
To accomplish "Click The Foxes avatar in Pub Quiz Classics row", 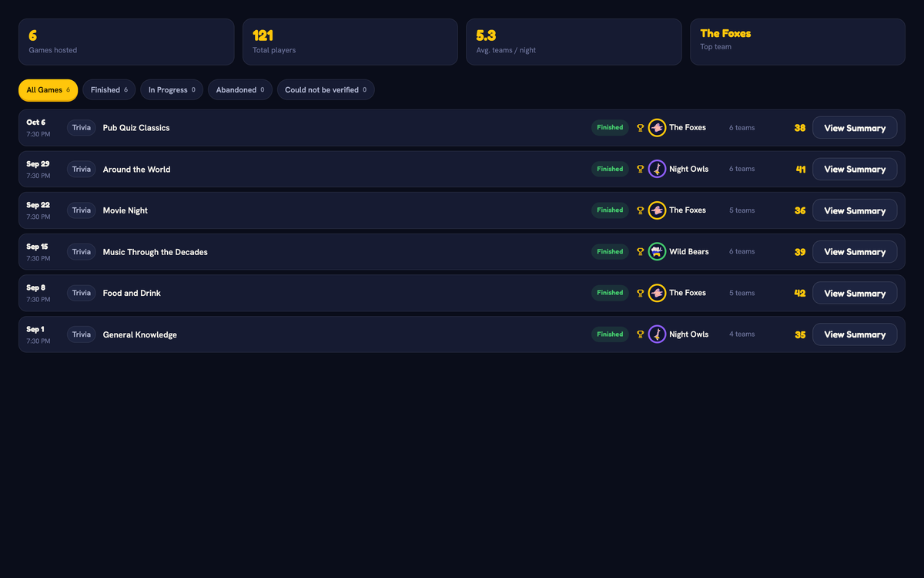I will (657, 128).
